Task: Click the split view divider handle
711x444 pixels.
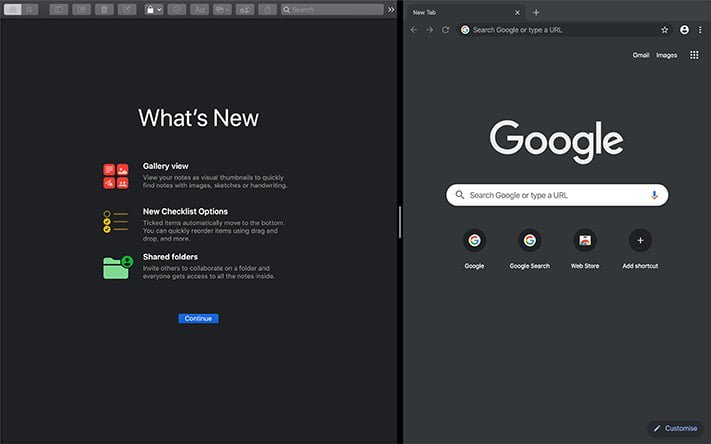Action: tap(400, 222)
